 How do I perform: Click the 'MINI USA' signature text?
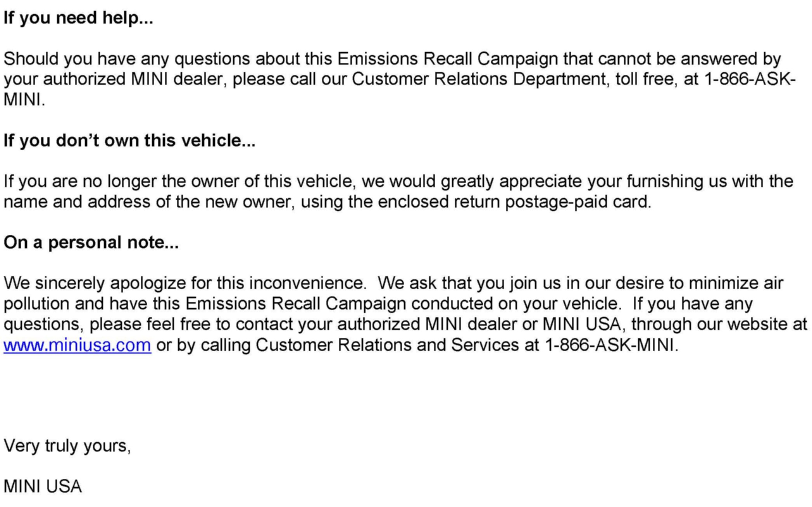pos(43,486)
